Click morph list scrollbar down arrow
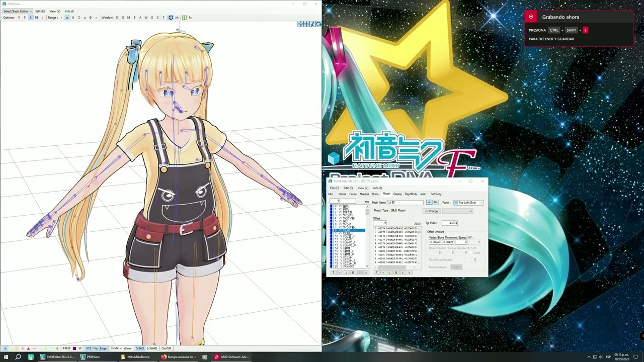 367,266
